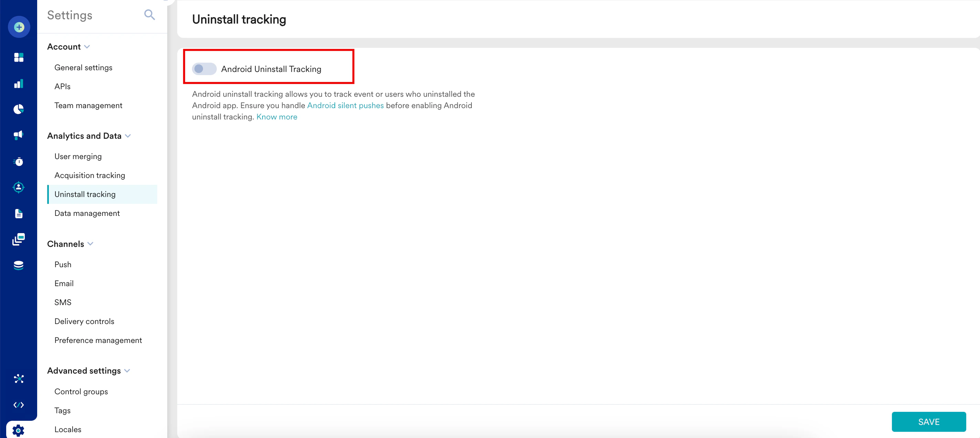Click the search magnifier in Settings

tap(149, 15)
